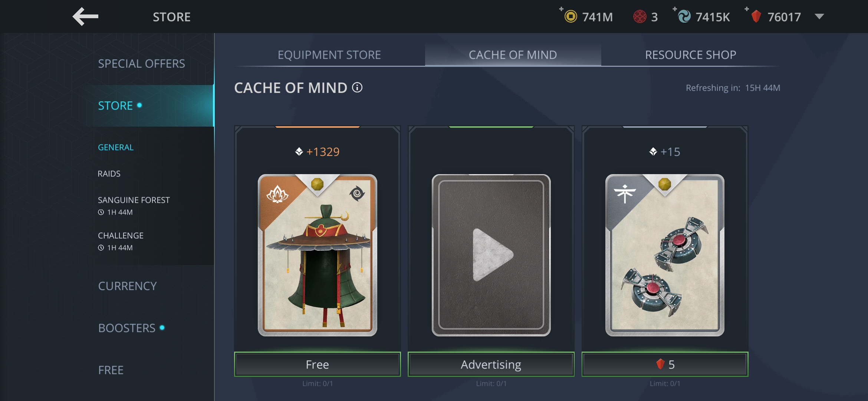The image size is (868, 401).
Task: Claim the Free hat item
Action: pos(318,364)
